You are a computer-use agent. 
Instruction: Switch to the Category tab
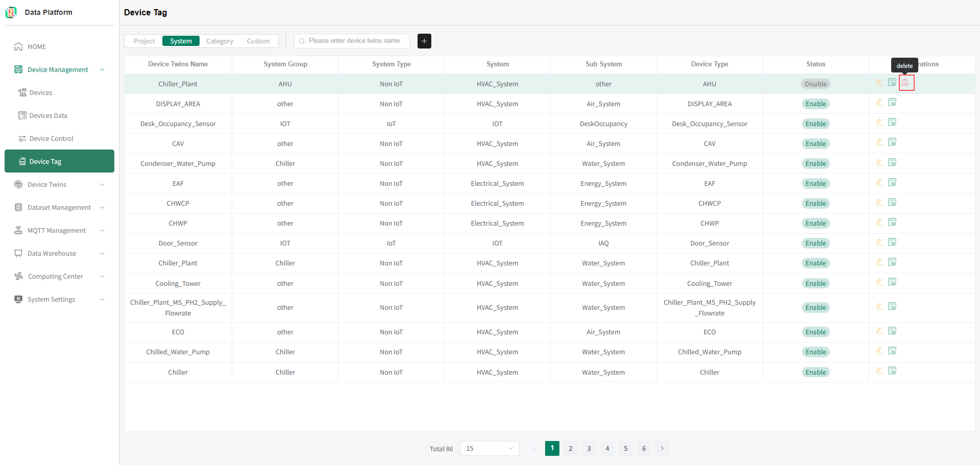[219, 41]
